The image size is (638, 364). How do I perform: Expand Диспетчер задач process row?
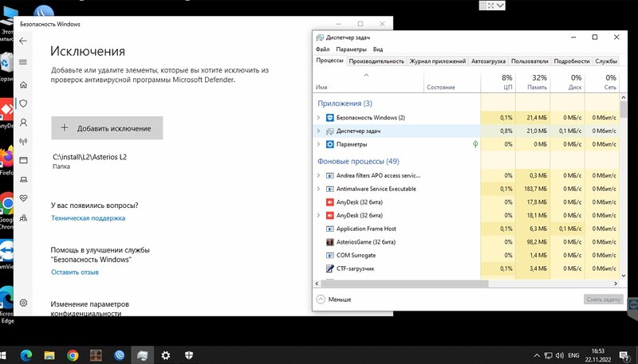tap(318, 131)
